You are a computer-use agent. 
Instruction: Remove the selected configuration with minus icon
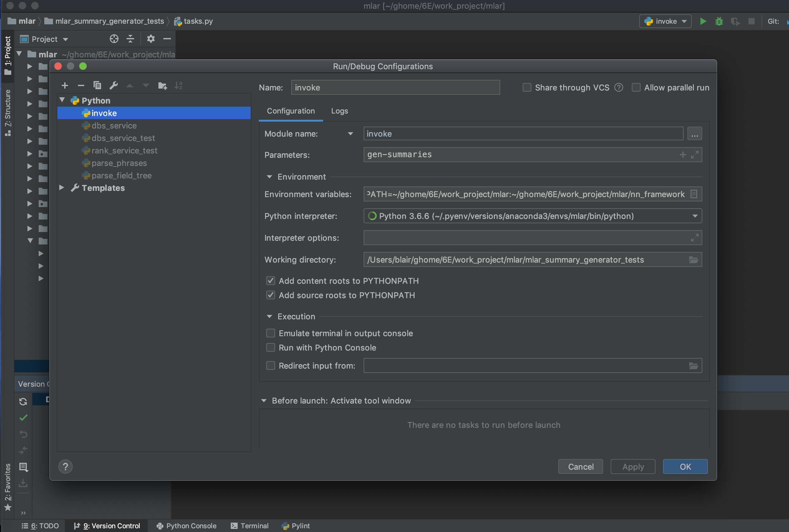pos(81,85)
